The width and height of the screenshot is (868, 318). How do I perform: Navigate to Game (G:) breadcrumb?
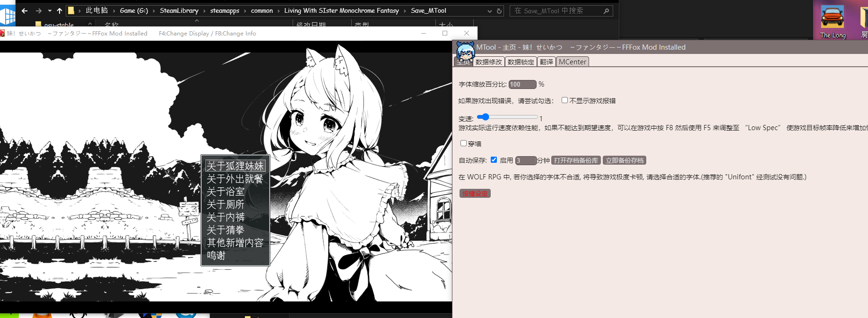point(134,10)
